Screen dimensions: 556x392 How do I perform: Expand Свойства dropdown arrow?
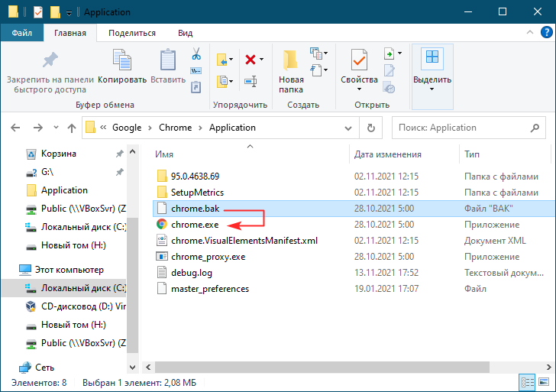tap(359, 89)
